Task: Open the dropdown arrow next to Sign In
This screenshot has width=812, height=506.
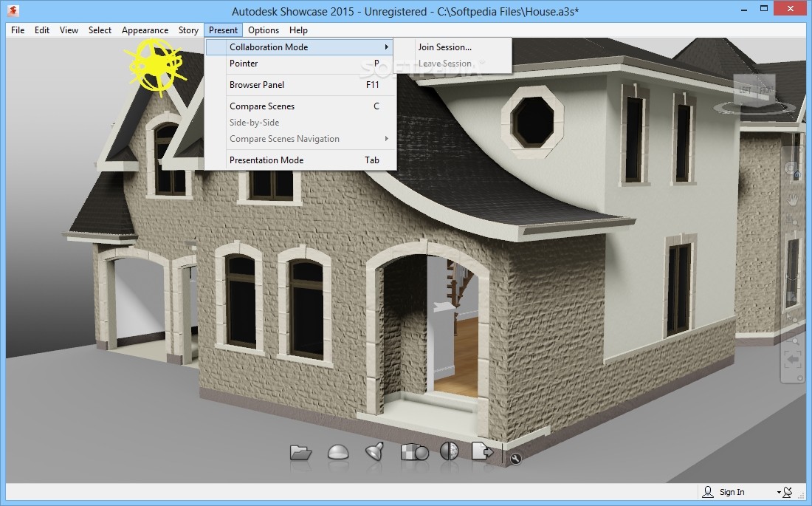Action: [x=778, y=492]
